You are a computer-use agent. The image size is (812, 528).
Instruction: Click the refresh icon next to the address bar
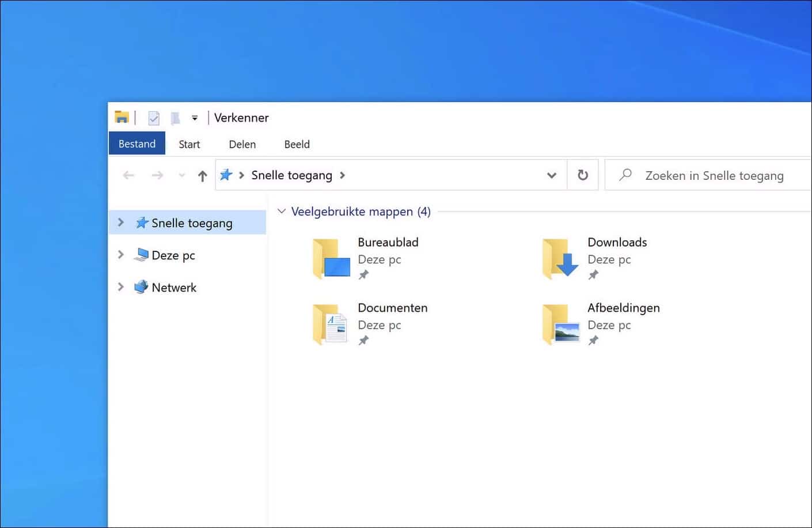[x=582, y=175]
